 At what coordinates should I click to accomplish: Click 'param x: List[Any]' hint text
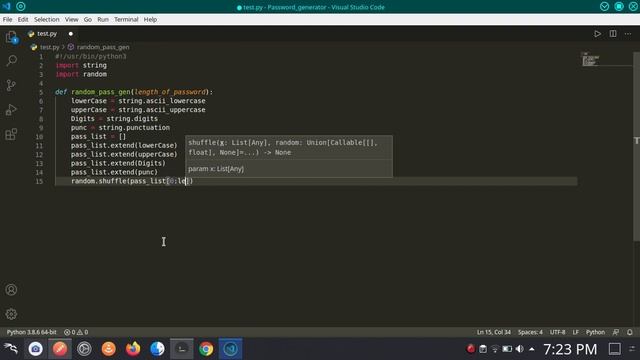(x=216, y=169)
